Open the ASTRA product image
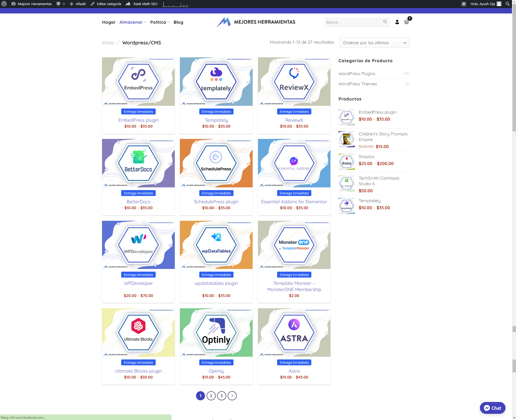Viewport: 516px width, 420px height. click(294, 332)
